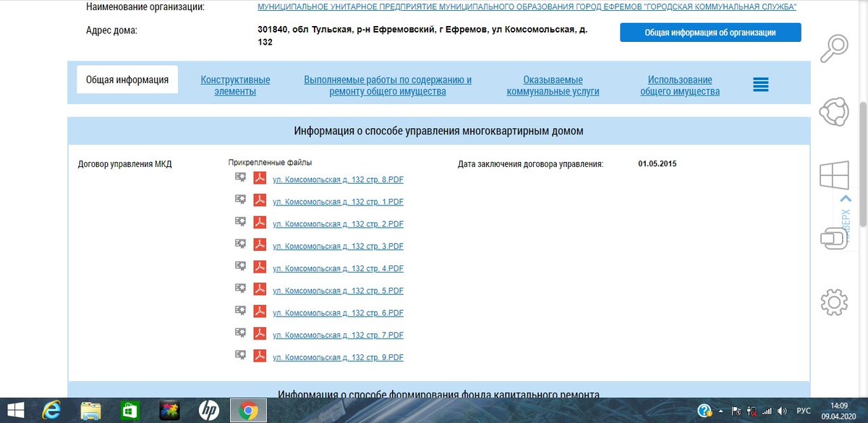
Task: Open file ул. Комсомольская д. 132 стр. 6.PDF
Action: pyautogui.click(x=338, y=313)
